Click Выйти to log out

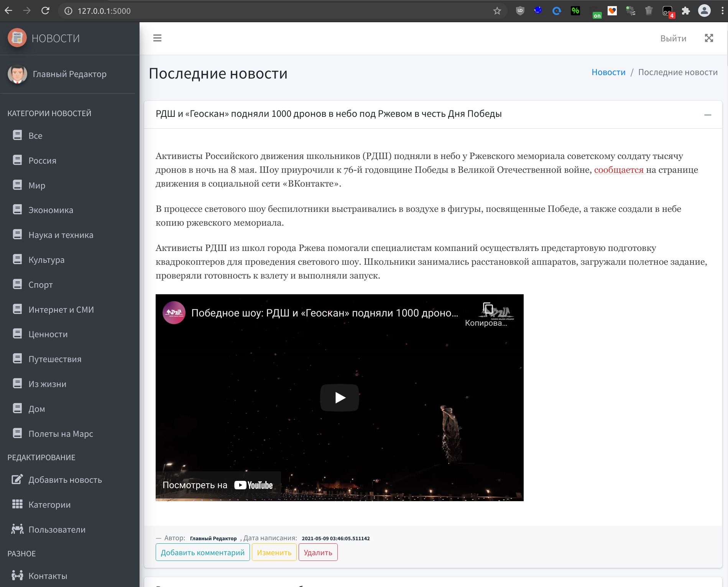(673, 38)
